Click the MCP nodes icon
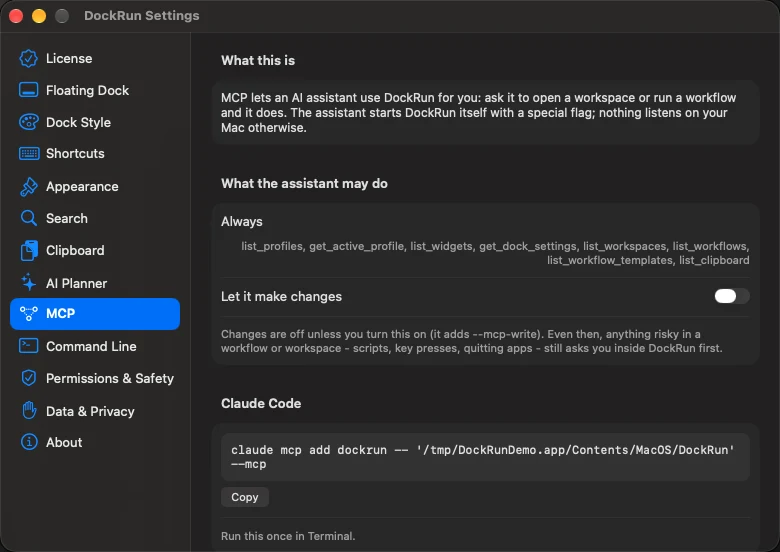 pos(28,314)
